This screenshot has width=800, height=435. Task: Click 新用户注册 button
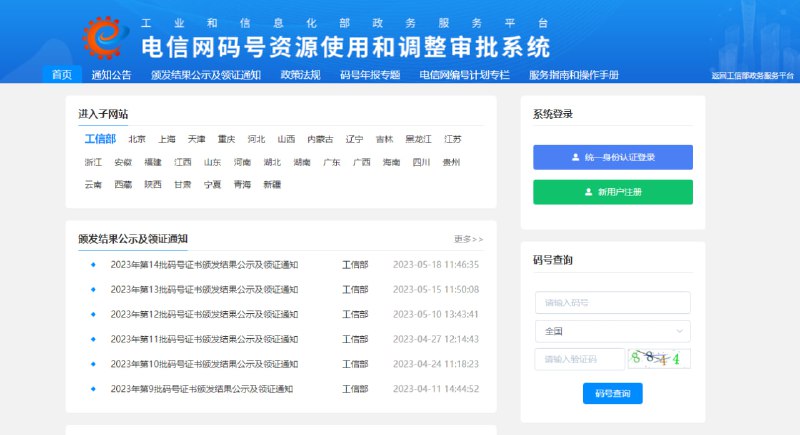pyautogui.click(x=613, y=192)
